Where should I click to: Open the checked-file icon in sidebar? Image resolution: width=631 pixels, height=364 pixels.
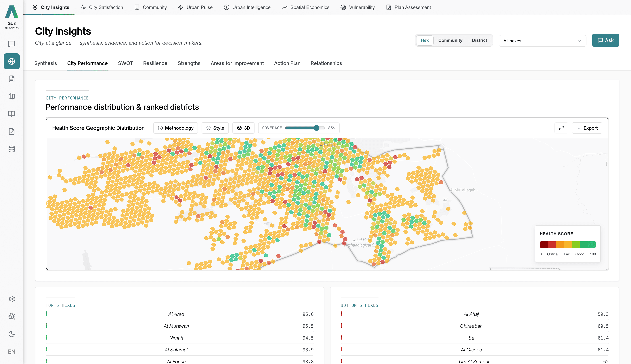pyautogui.click(x=12, y=131)
